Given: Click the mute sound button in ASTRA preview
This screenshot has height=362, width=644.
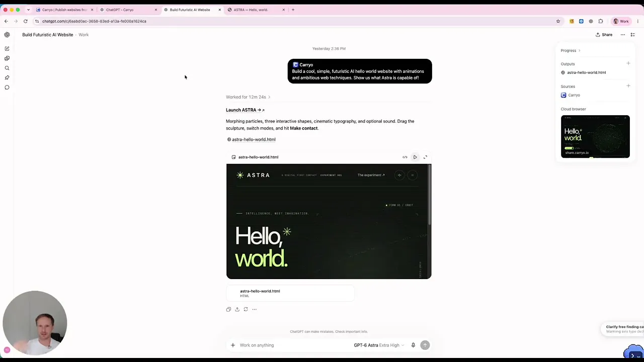Looking at the screenshot, I should (399, 175).
